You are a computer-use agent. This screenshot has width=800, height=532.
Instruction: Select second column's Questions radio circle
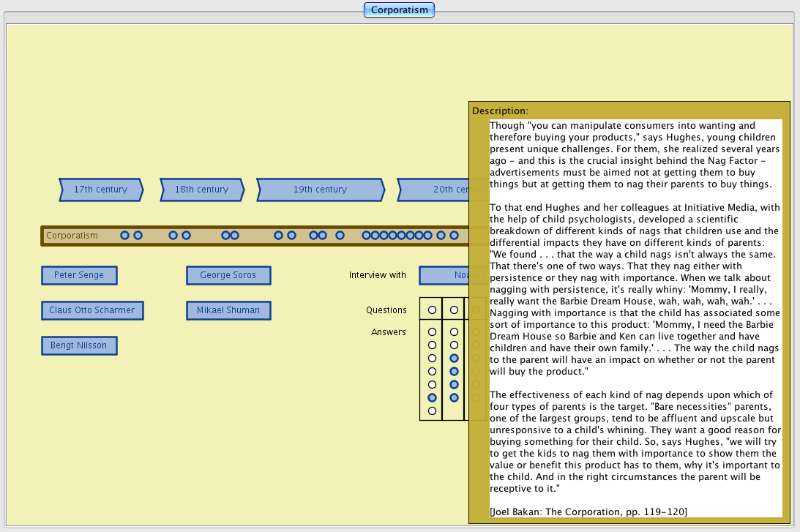pyautogui.click(x=454, y=310)
